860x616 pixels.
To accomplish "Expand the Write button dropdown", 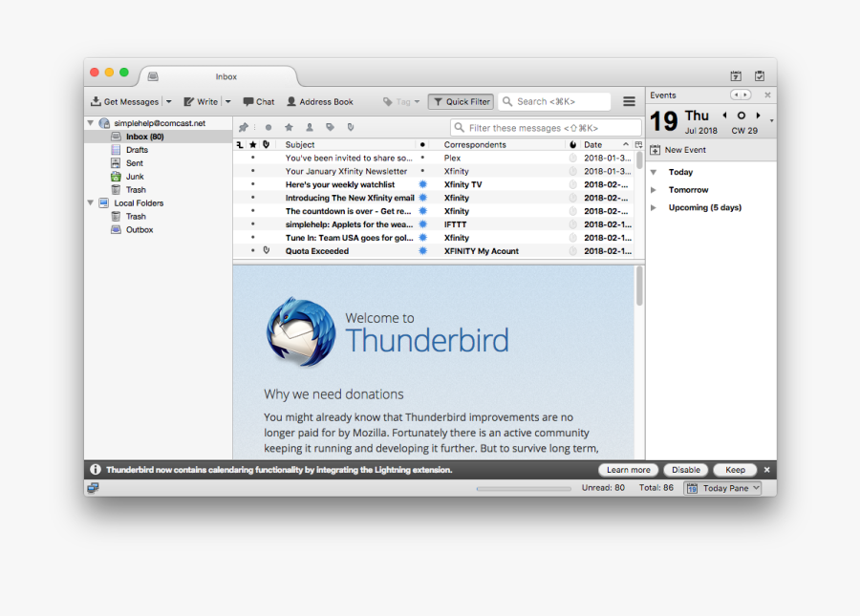I will 227,100.
